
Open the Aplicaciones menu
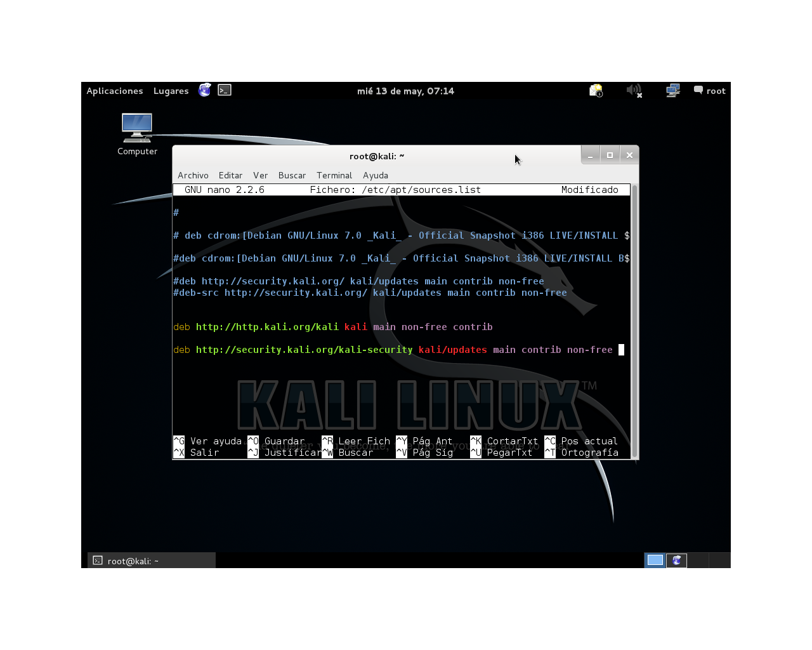click(115, 90)
